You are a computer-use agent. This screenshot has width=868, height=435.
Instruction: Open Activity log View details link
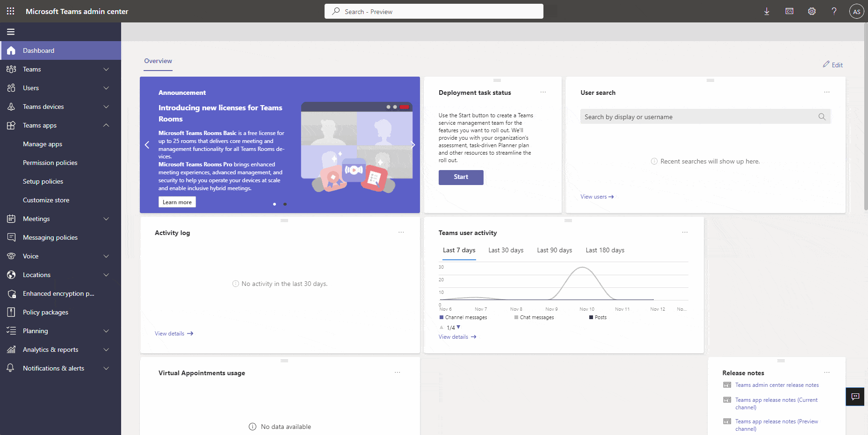point(174,334)
